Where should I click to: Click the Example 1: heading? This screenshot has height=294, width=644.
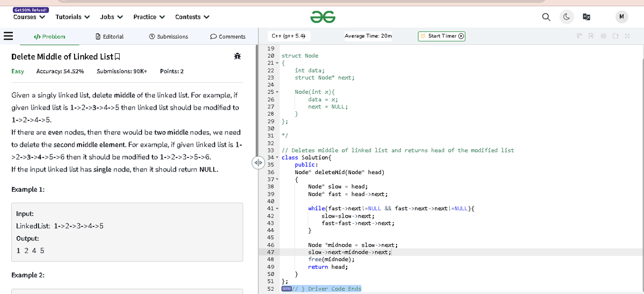click(x=28, y=190)
